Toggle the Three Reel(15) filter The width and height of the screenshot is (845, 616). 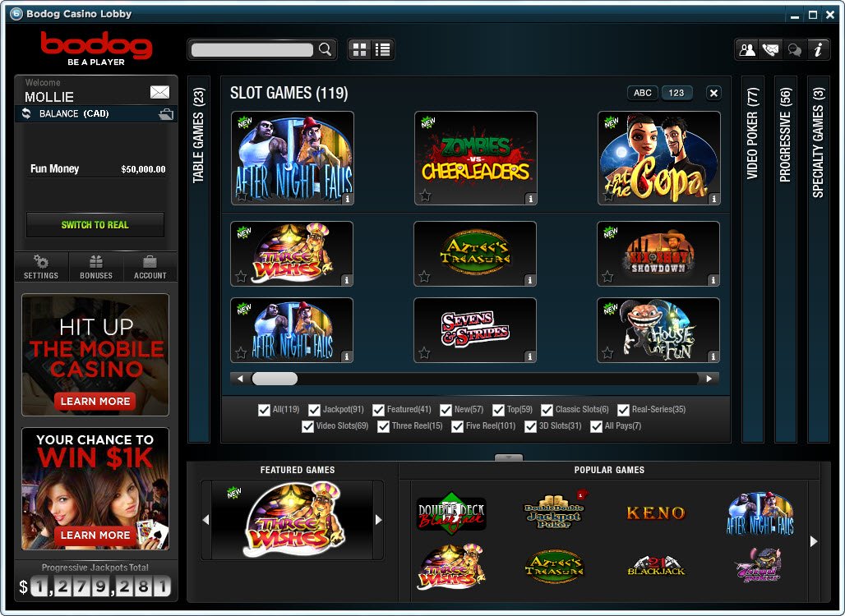pos(383,426)
